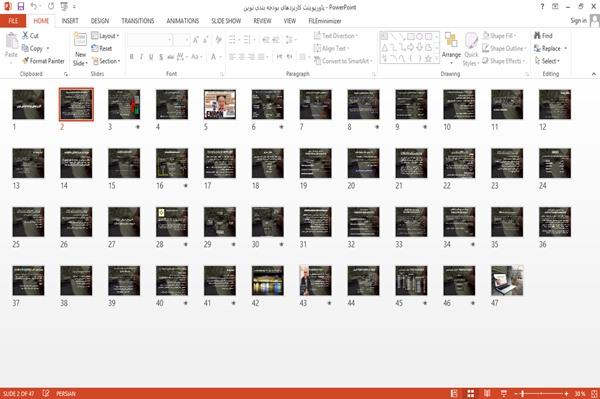Collapse the ribbon with the chevron
This screenshot has height=399, width=600.
[x=593, y=74]
